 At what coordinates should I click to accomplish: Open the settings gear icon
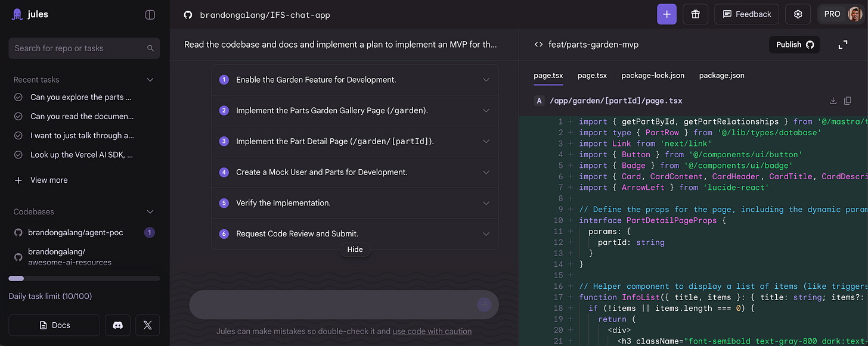point(798,14)
